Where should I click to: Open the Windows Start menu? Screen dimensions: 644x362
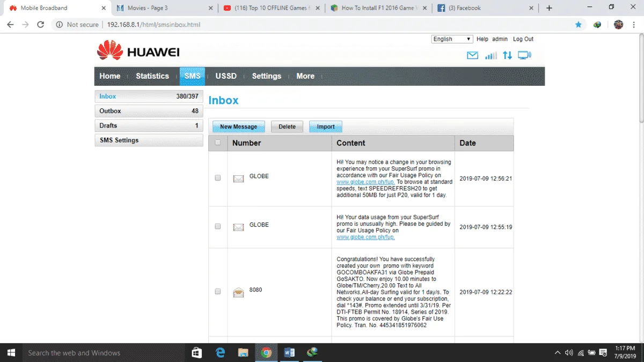coord(11,353)
